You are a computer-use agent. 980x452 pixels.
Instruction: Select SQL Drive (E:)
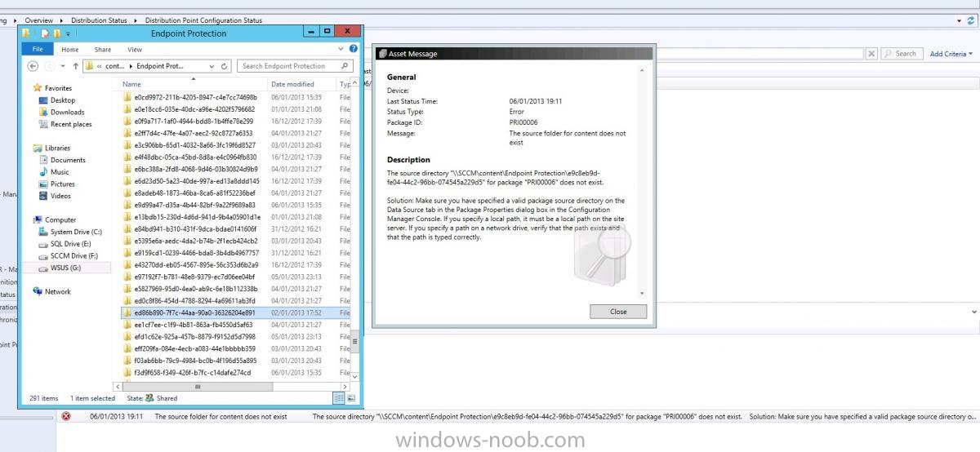click(x=71, y=243)
